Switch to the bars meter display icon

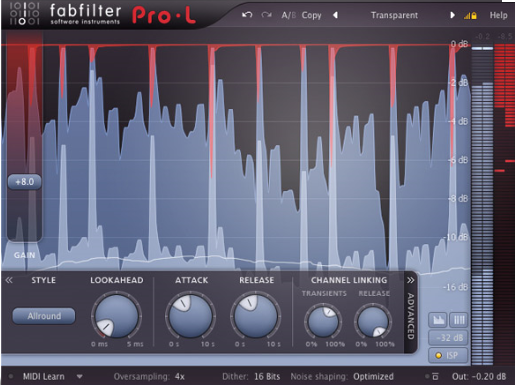click(459, 320)
